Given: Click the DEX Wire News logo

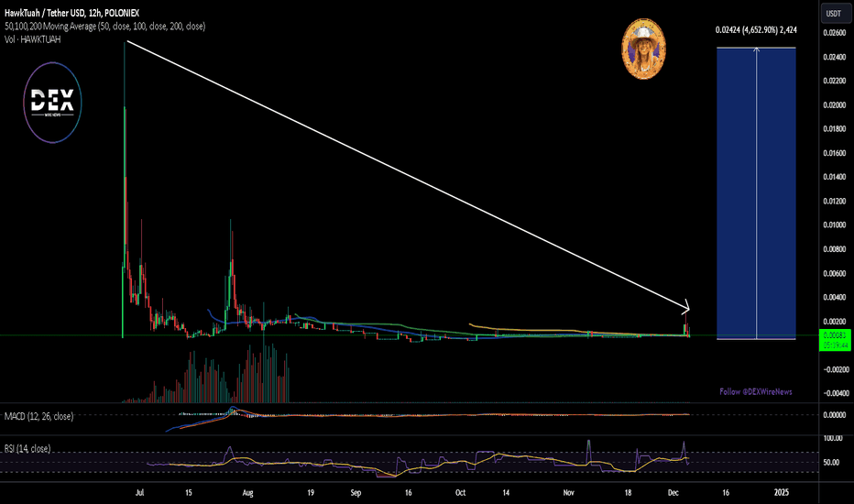Looking at the screenshot, I should click(53, 103).
